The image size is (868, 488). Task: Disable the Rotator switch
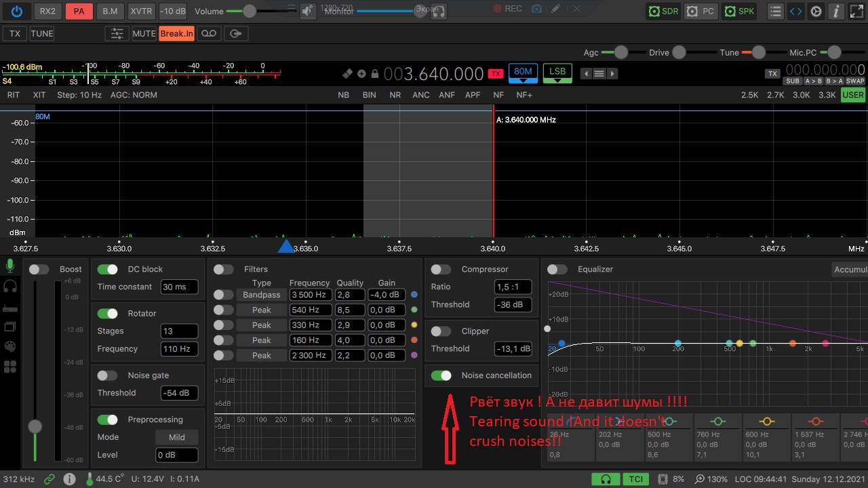point(107,313)
